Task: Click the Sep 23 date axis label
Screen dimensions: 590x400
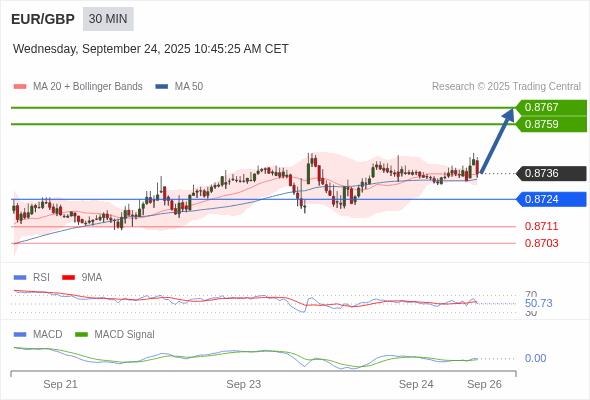Action: tap(243, 384)
